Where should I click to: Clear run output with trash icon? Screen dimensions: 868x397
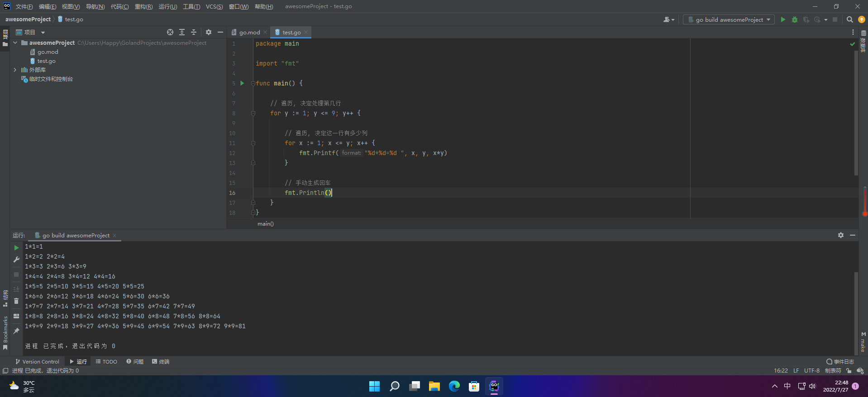[16, 301]
